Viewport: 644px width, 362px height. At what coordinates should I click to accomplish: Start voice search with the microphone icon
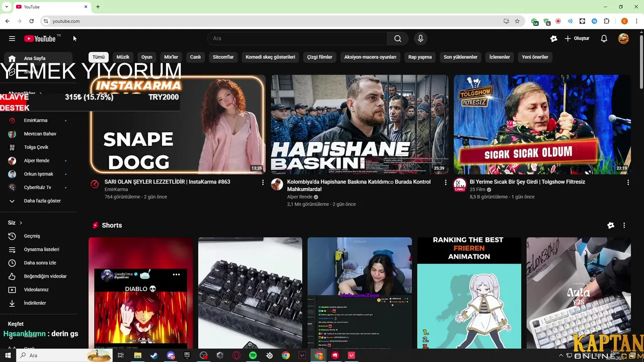coord(421,39)
